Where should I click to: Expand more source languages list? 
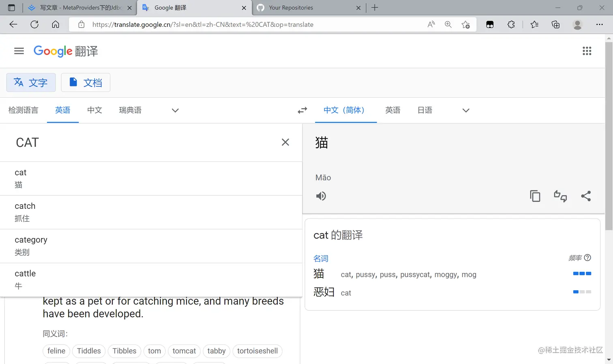pos(175,110)
